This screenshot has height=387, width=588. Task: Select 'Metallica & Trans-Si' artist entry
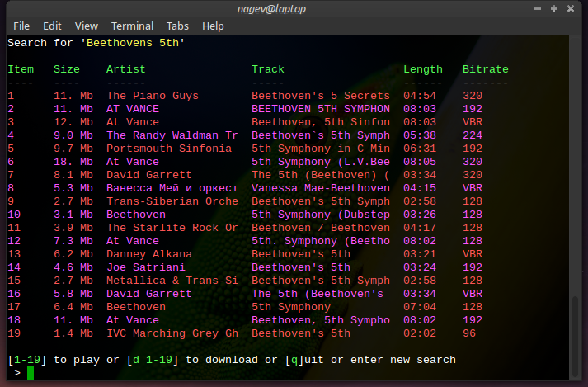pos(172,281)
